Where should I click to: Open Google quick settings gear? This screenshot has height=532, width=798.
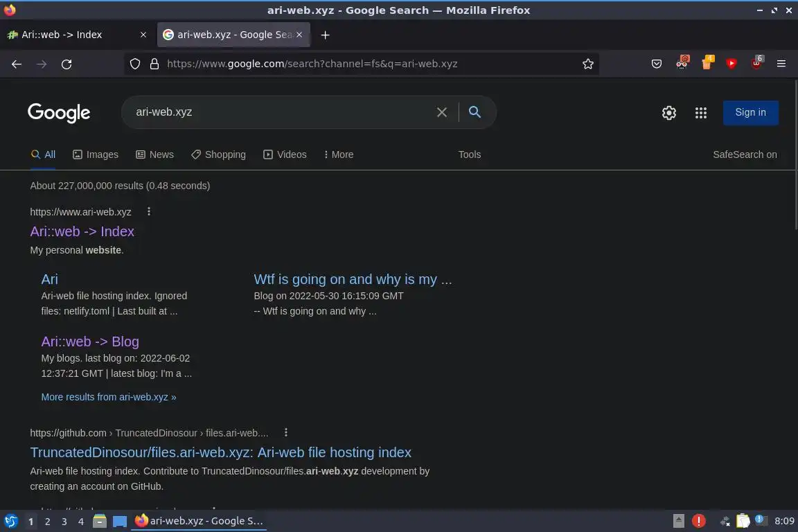[x=668, y=112]
